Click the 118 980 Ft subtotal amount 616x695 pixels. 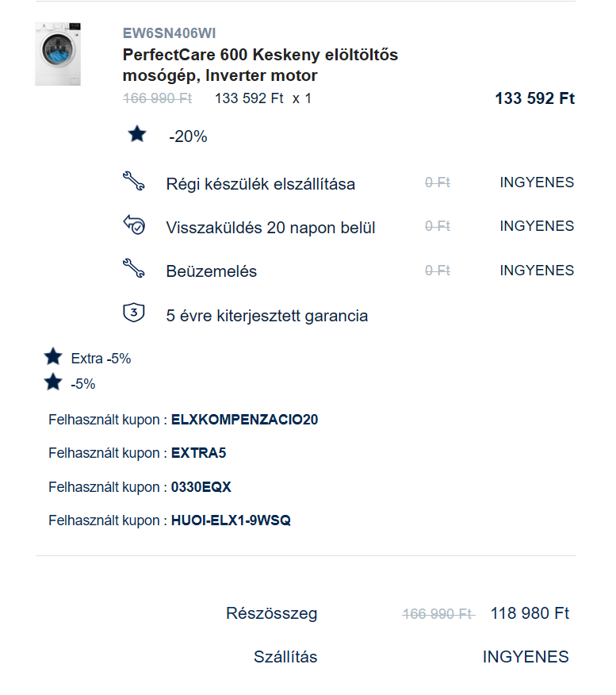530,613
